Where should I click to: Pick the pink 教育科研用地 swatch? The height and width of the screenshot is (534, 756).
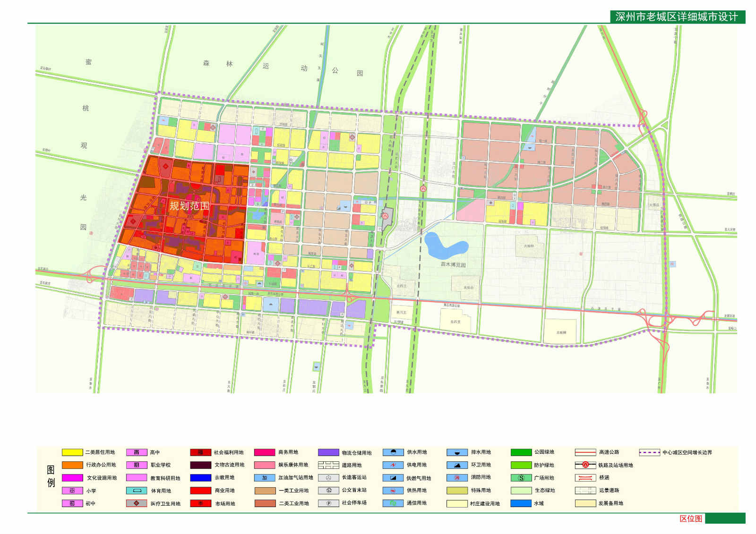click(137, 478)
